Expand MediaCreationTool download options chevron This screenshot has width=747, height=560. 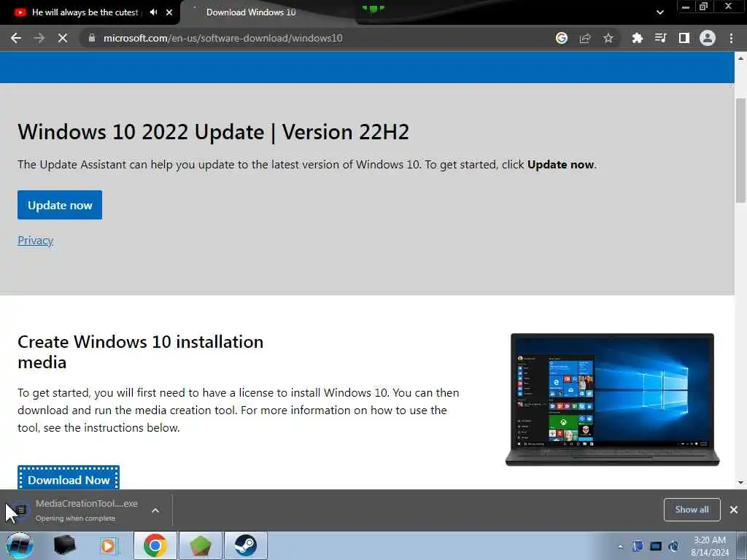155,510
